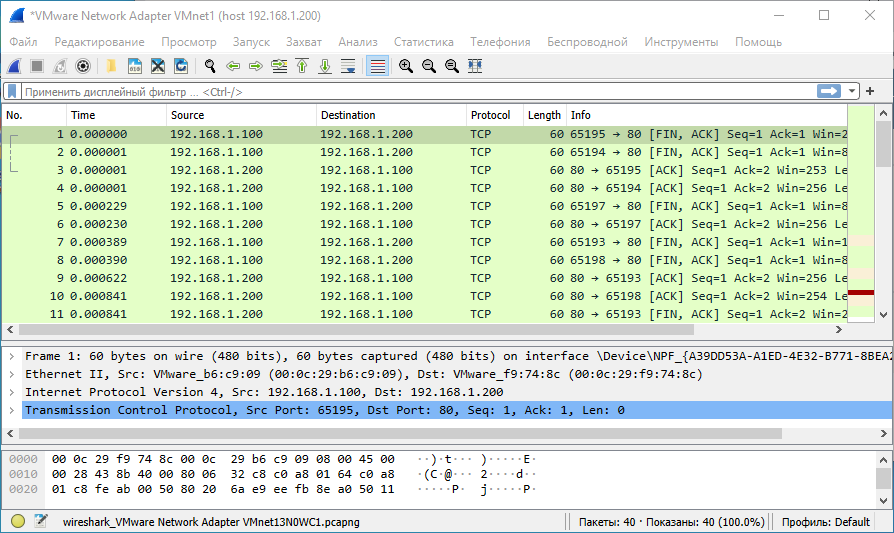894x533 pixels.
Task: Open capture options gear icon
Action: click(x=83, y=66)
